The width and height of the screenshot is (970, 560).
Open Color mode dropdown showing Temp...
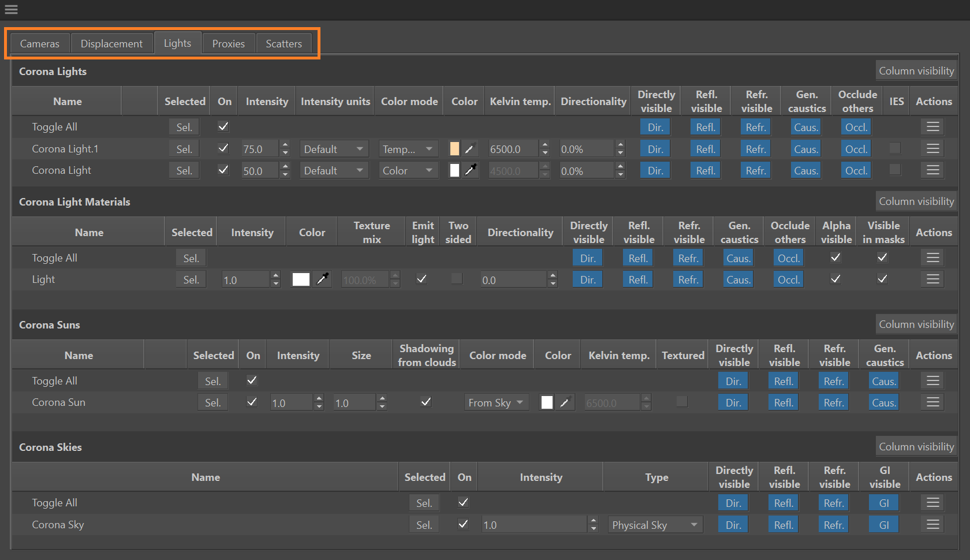pos(408,149)
